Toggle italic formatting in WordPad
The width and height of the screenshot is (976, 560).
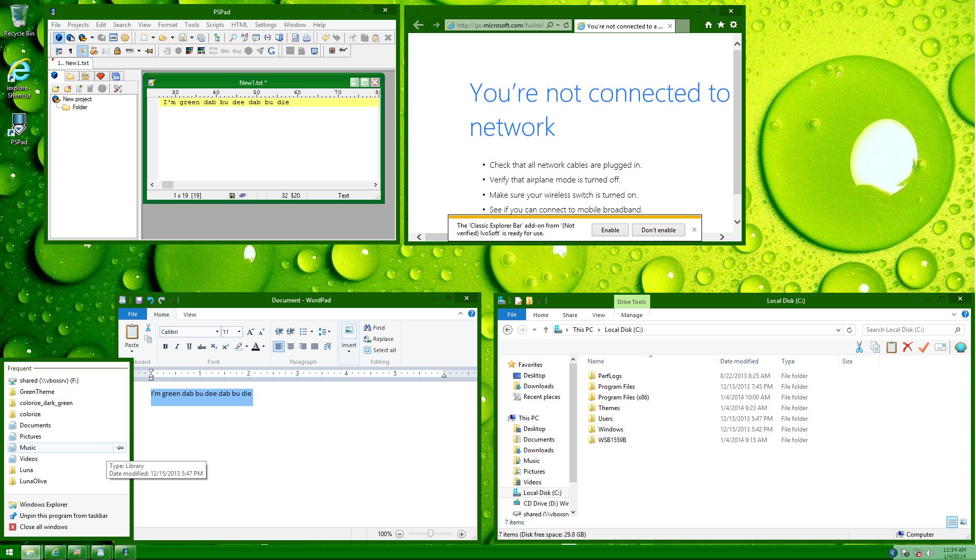177,347
